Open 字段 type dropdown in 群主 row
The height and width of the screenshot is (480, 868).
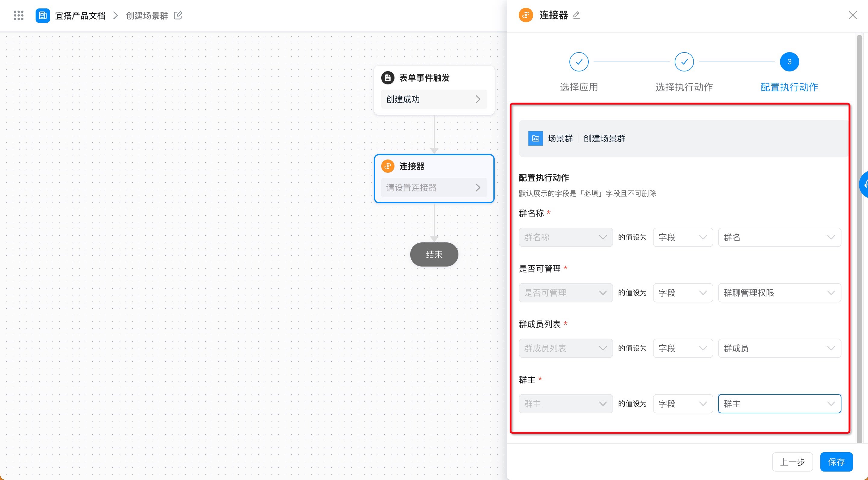click(x=683, y=403)
